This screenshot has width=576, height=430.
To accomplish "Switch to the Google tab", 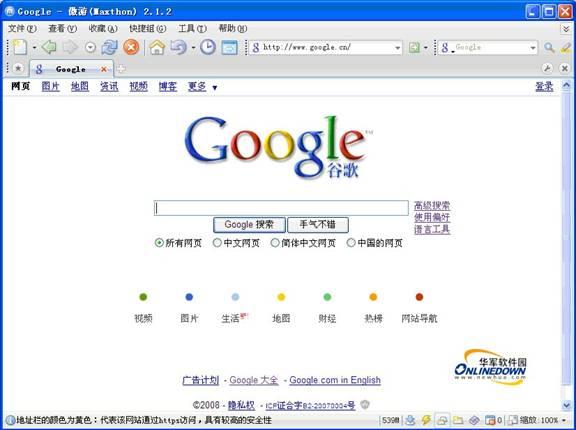I will 71,69.
